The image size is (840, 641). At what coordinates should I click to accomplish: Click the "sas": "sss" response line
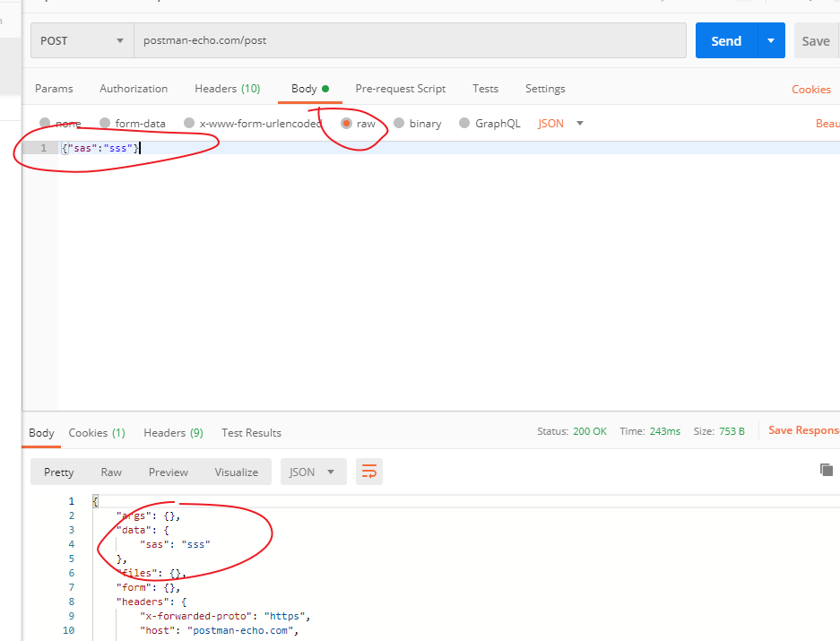175,544
